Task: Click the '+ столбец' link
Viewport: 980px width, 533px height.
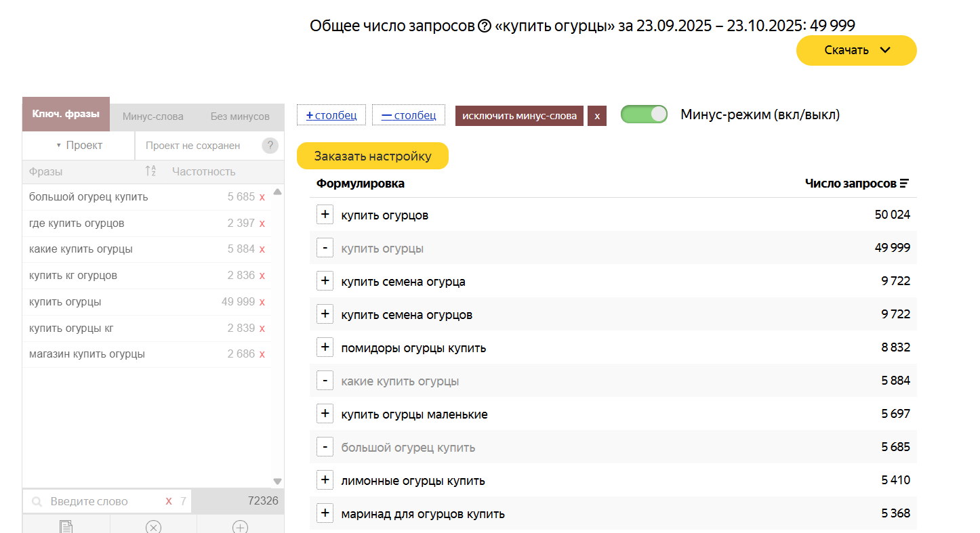Action: pyautogui.click(x=331, y=115)
